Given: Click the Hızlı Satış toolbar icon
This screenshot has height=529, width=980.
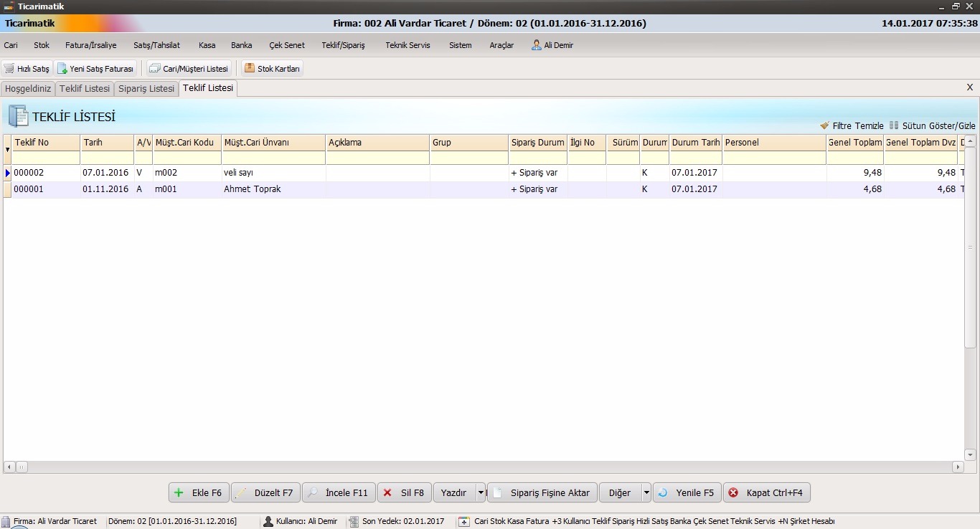Looking at the screenshot, I should tap(9, 69).
